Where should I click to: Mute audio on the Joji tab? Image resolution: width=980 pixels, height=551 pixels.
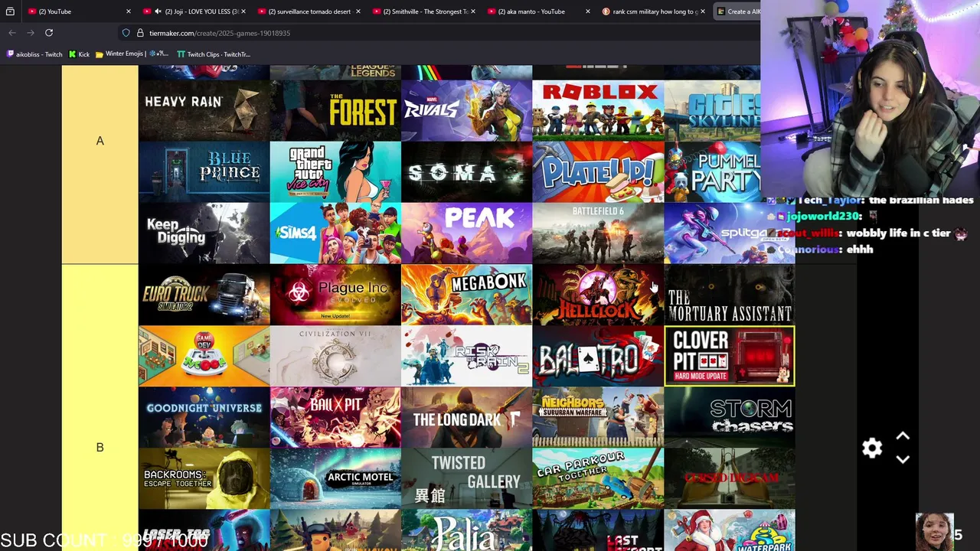(158, 11)
